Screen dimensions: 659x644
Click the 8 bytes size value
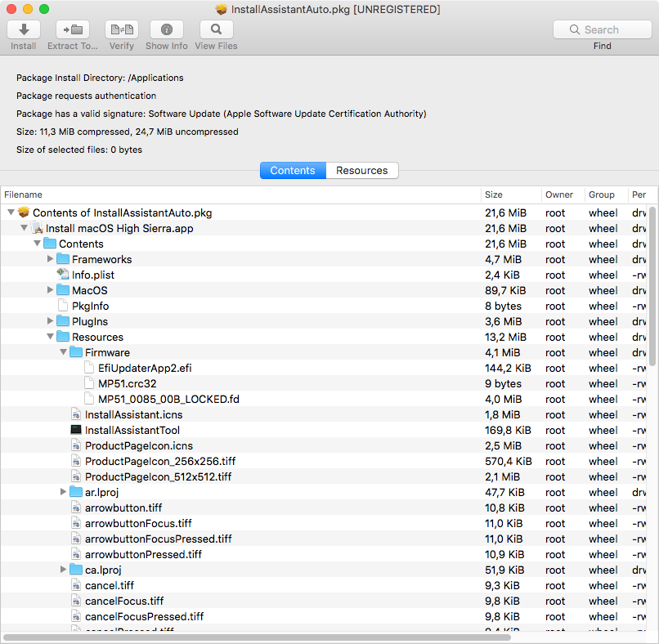[503, 306]
